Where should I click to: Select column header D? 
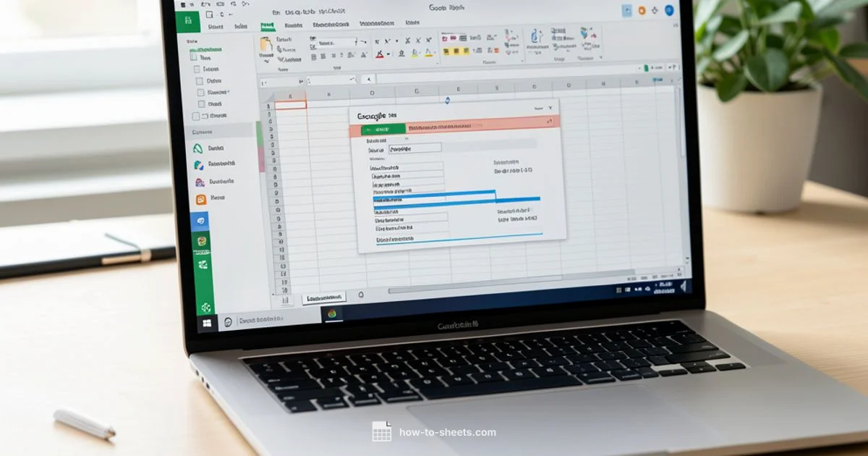pos(372,93)
